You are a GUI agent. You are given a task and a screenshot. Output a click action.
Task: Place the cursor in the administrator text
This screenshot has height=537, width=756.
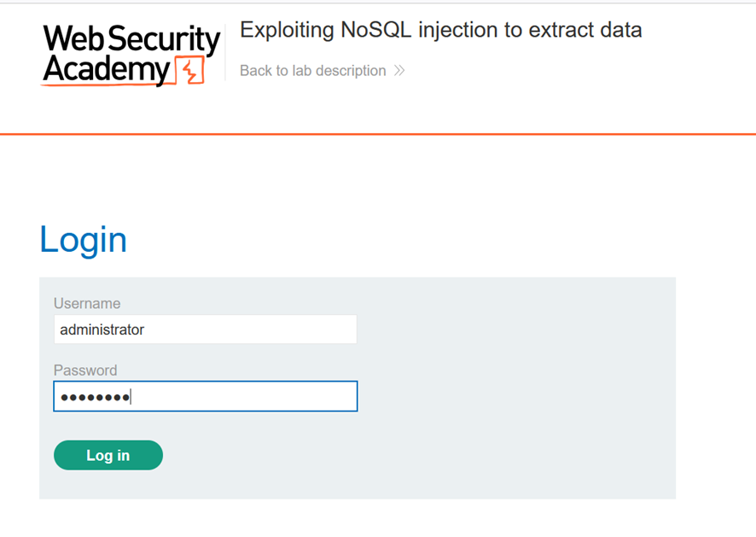102,330
